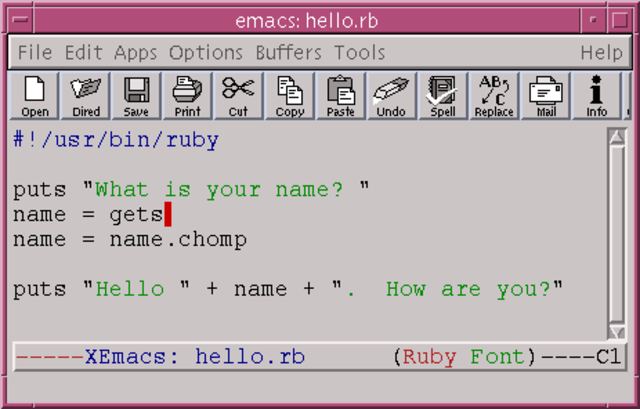Click the 'How are you?' string

pos(468,289)
